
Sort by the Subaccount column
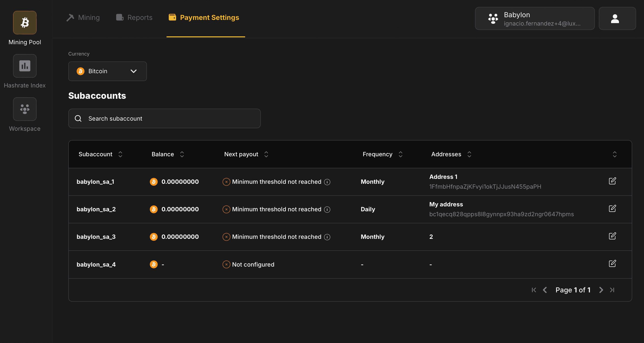[x=120, y=154]
